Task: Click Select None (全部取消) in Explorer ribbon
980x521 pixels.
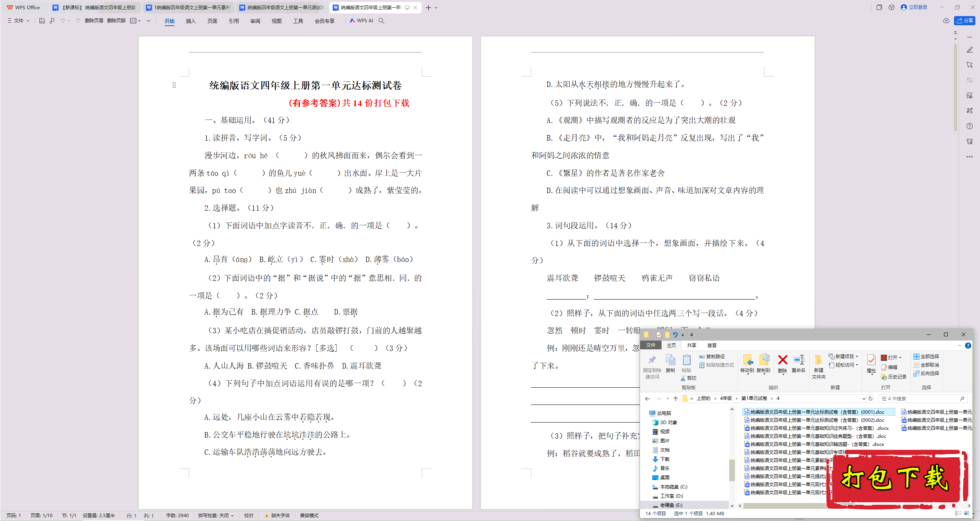Action: coord(926,365)
